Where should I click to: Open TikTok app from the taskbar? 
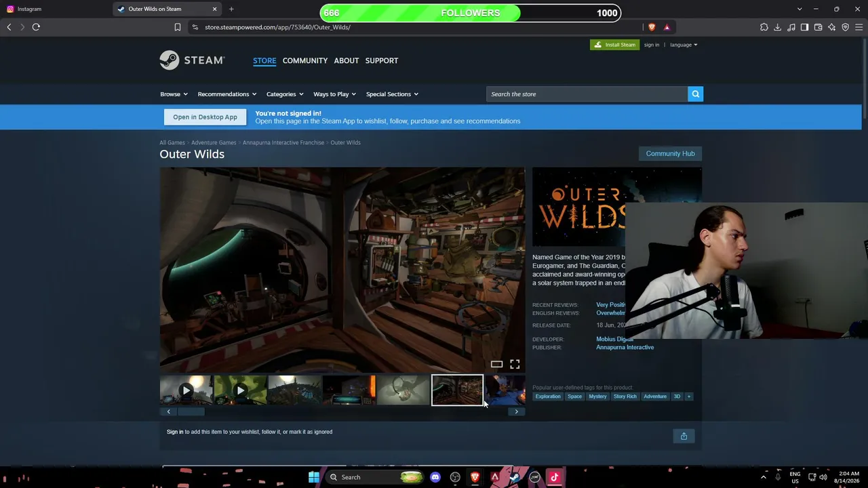click(x=554, y=477)
